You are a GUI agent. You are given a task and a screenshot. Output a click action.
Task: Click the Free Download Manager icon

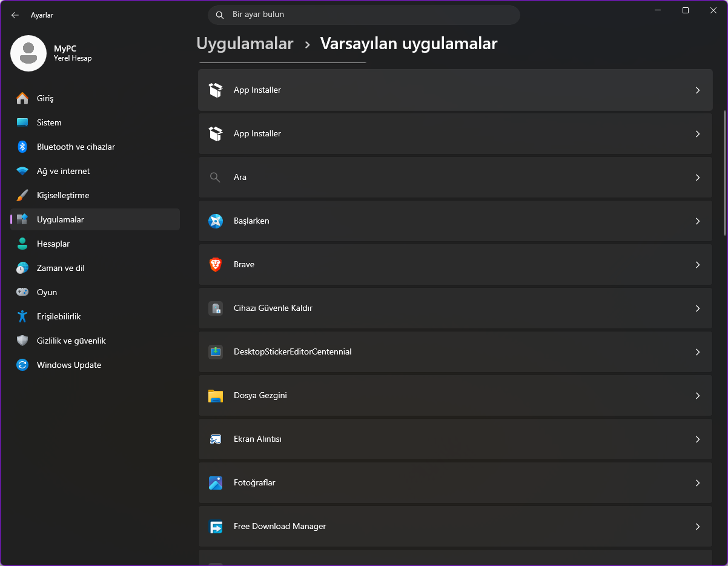216,526
